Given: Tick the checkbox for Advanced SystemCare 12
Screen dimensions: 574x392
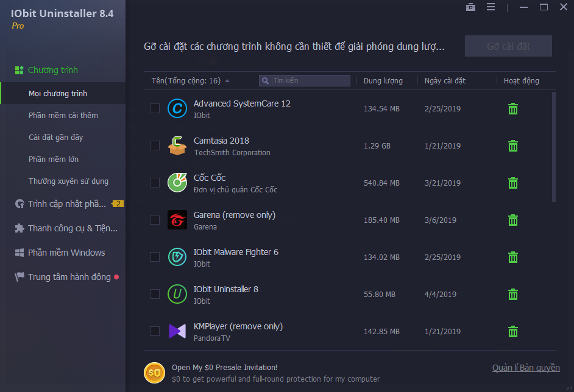Looking at the screenshot, I should click(155, 108).
